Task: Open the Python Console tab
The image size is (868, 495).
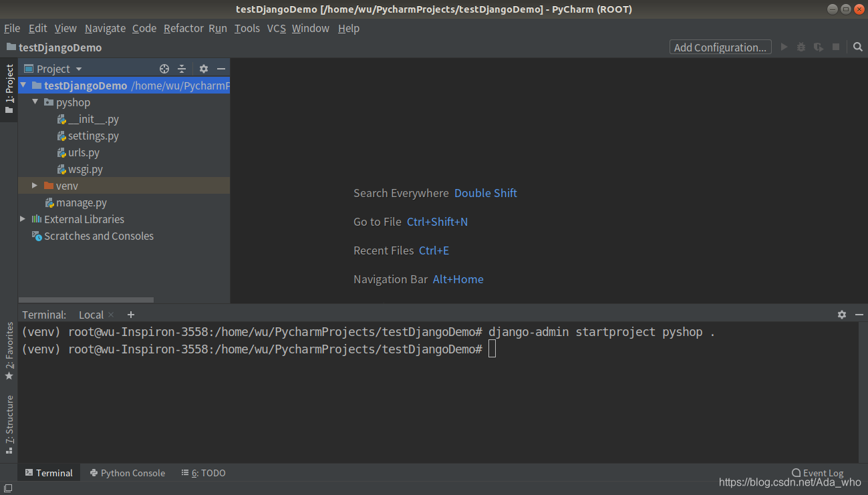Action: (x=128, y=473)
